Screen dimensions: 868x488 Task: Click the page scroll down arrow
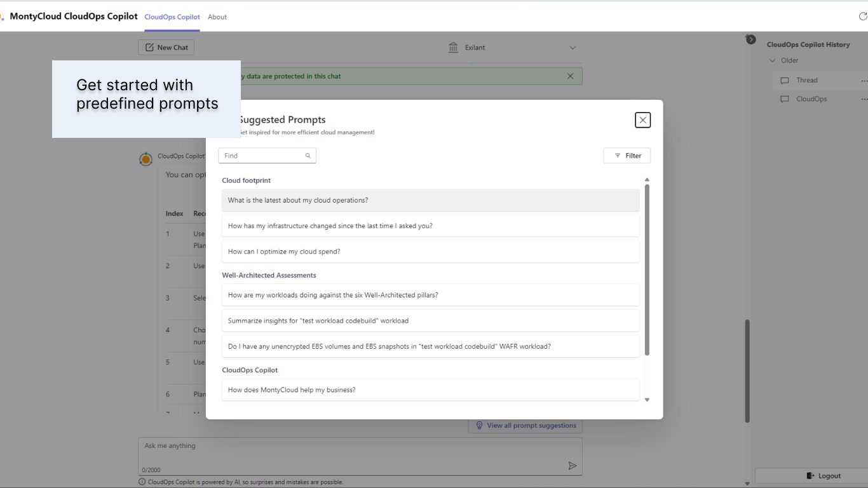[x=747, y=484]
